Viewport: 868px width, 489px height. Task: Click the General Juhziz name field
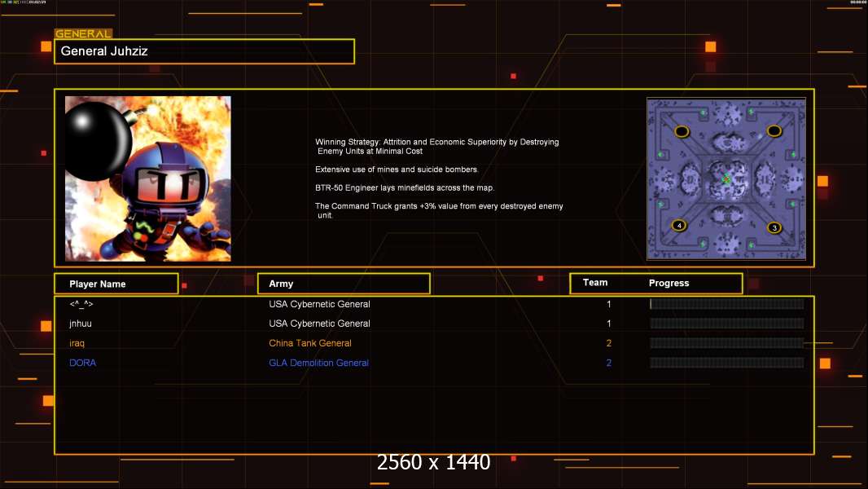tap(204, 51)
